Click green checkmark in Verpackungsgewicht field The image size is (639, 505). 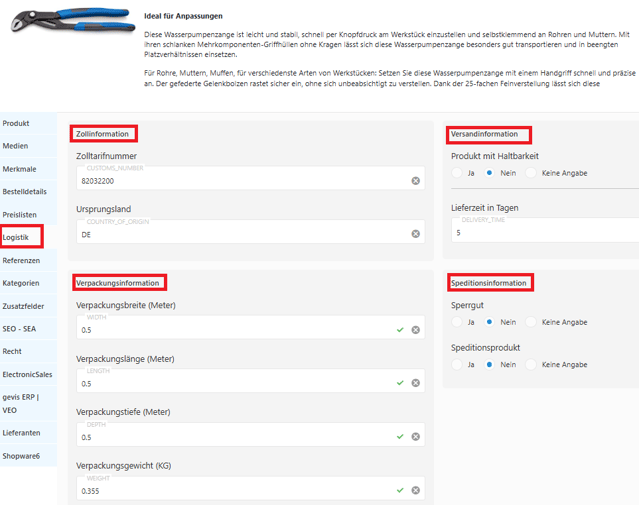[399, 490]
